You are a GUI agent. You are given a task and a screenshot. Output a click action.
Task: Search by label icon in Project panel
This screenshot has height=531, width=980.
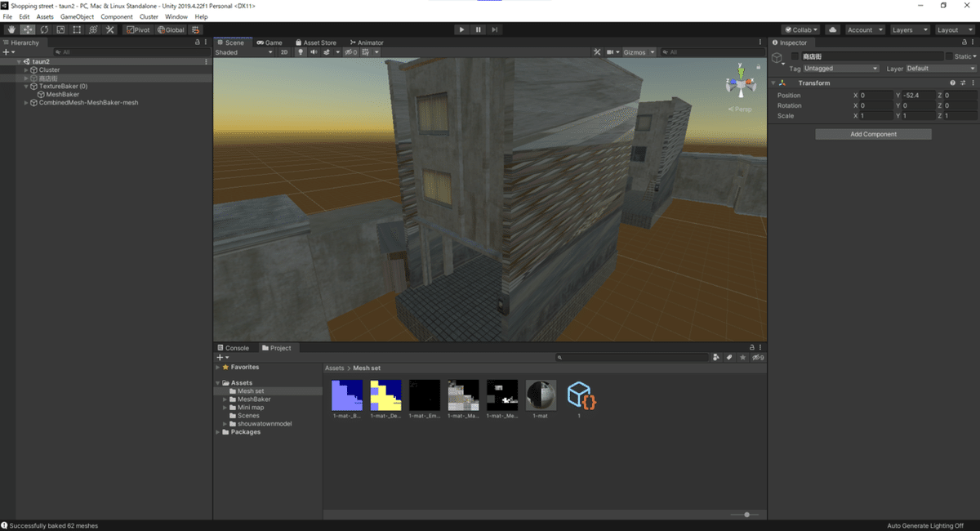(x=729, y=358)
